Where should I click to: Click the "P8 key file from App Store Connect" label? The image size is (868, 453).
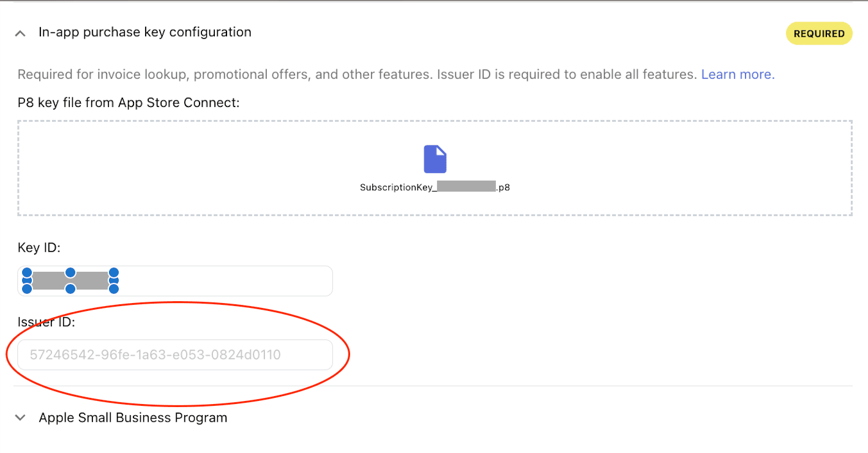(129, 103)
